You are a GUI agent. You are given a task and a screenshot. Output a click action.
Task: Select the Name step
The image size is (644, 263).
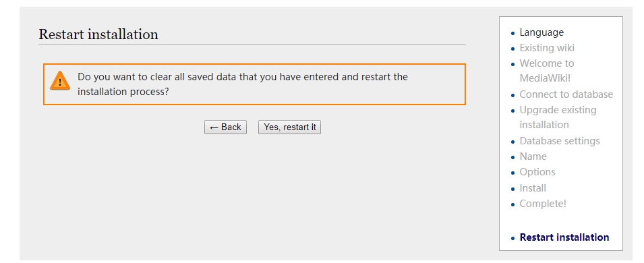pyautogui.click(x=533, y=156)
